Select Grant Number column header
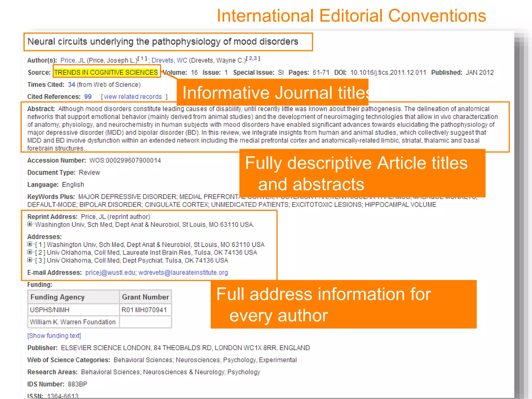 (145, 297)
